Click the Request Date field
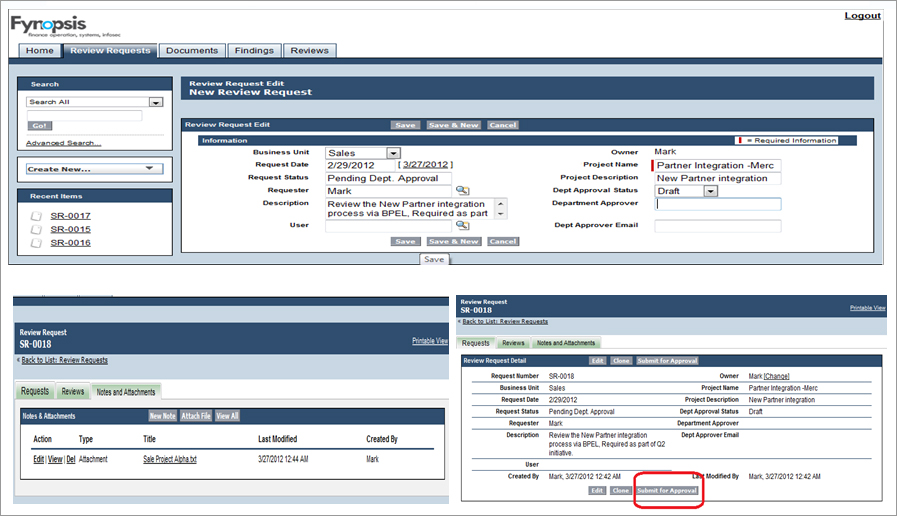The height and width of the screenshot is (516, 897). coord(360,165)
